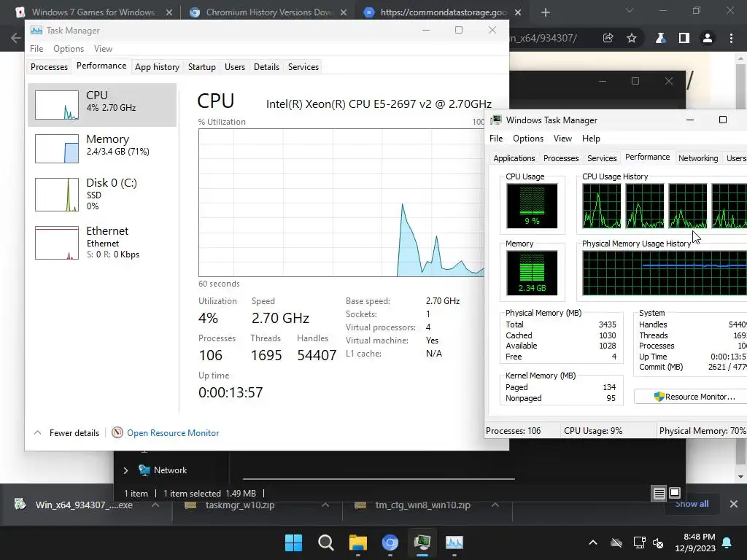The image size is (747, 560).
Task: Switch to Chromium History Versions browser tab
Action: (x=268, y=12)
